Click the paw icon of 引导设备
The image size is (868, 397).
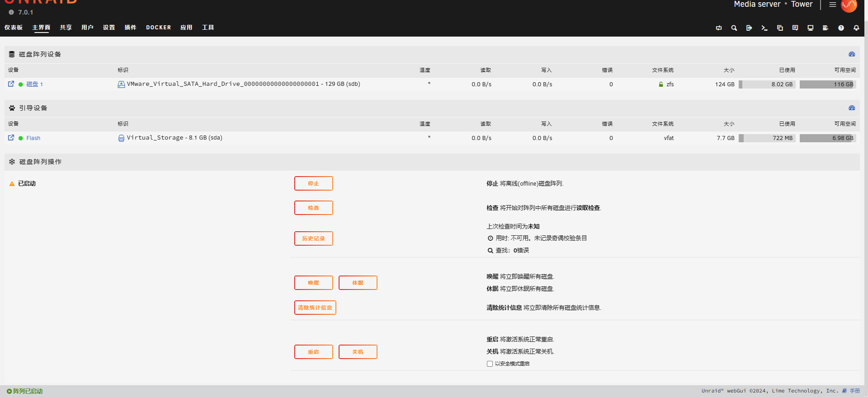(12, 108)
